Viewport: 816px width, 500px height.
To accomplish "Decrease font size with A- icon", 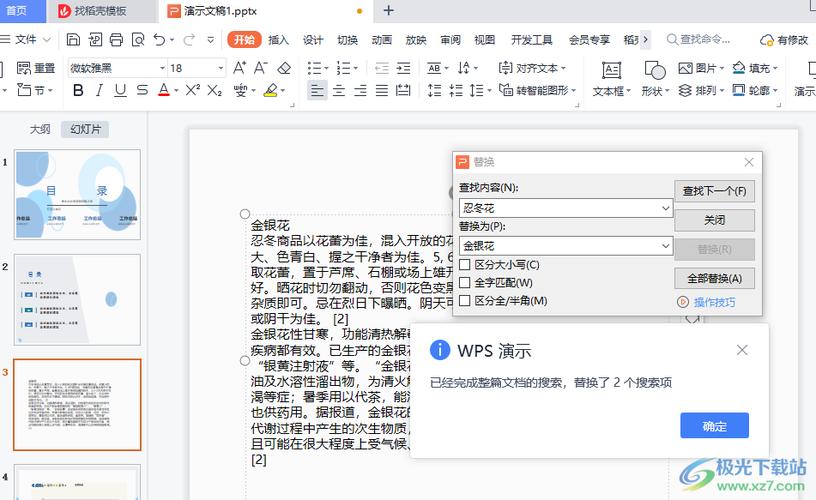I will click(260, 68).
